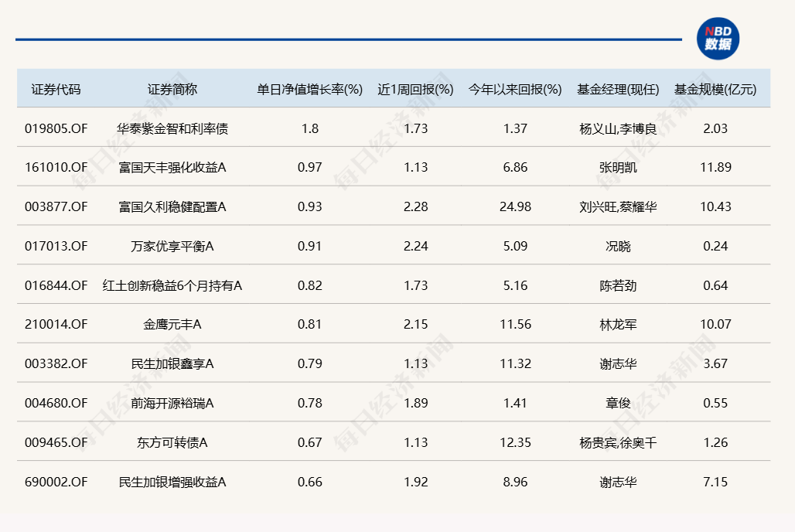Select fund name 民生加银增强收益A

click(x=172, y=482)
